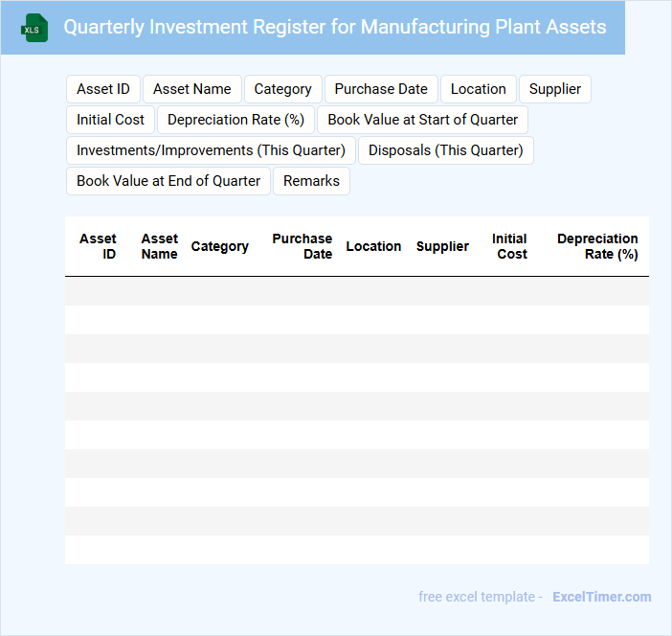Click the Purchase Date table column header
The image size is (672, 636).
(x=302, y=246)
